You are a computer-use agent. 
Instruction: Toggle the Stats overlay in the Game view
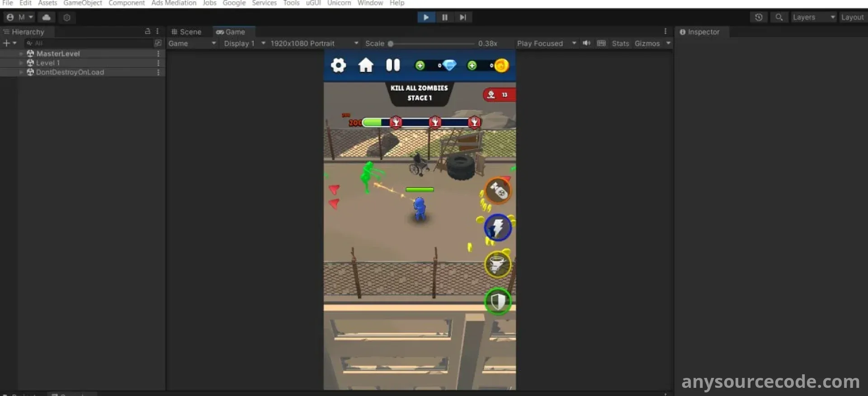coord(620,43)
